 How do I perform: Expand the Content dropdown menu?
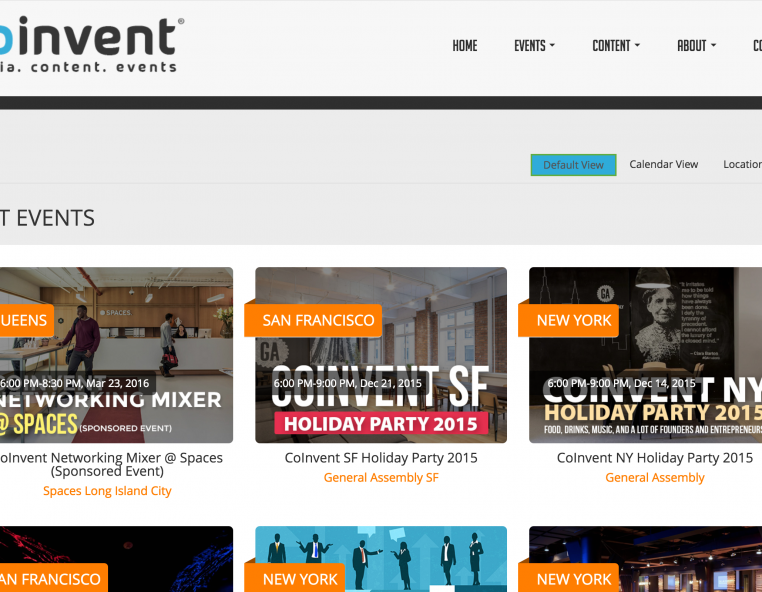pos(615,46)
